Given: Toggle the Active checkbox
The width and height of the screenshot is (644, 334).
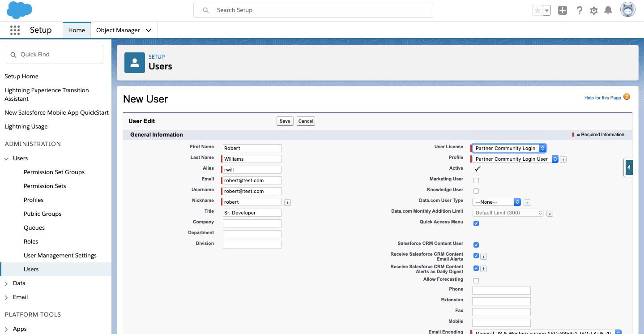Looking at the screenshot, I should pos(477,169).
